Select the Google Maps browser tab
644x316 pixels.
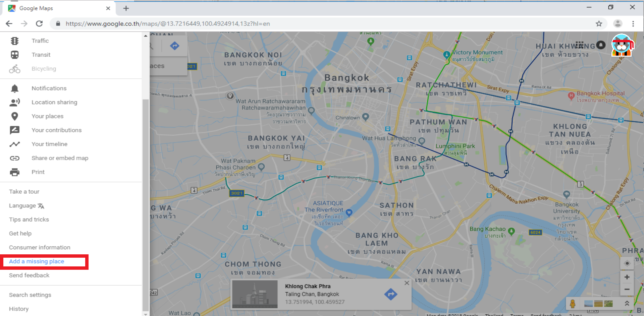click(59, 8)
